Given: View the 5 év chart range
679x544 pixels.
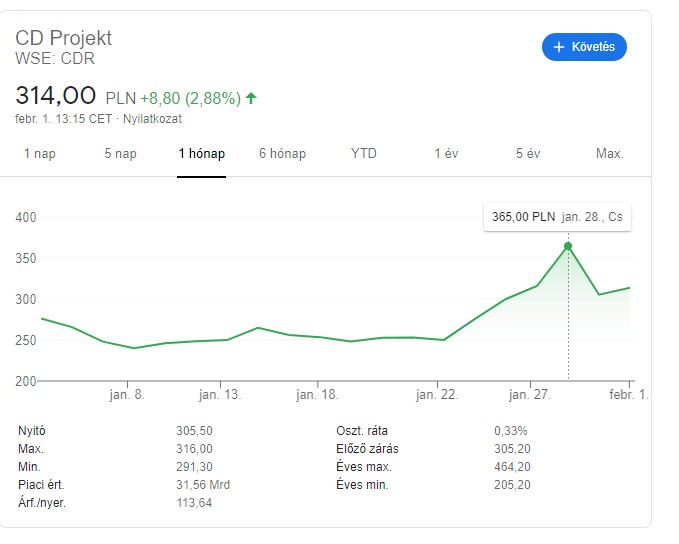Looking at the screenshot, I should click(x=528, y=153).
